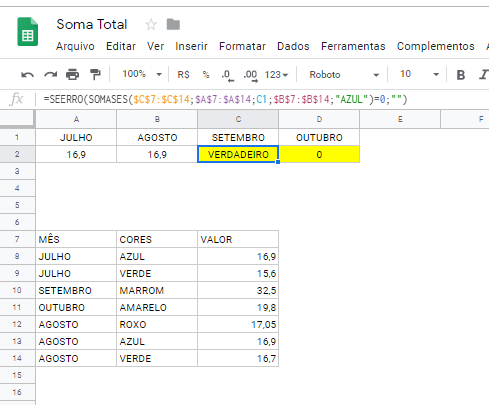Activate the paint format roller
Image resolution: width=489 pixels, height=405 pixels.
[x=95, y=75]
